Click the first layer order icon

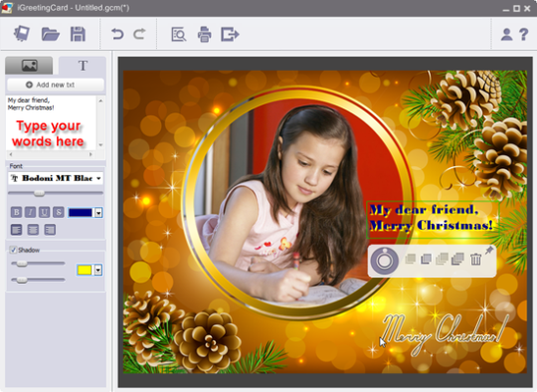click(411, 259)
